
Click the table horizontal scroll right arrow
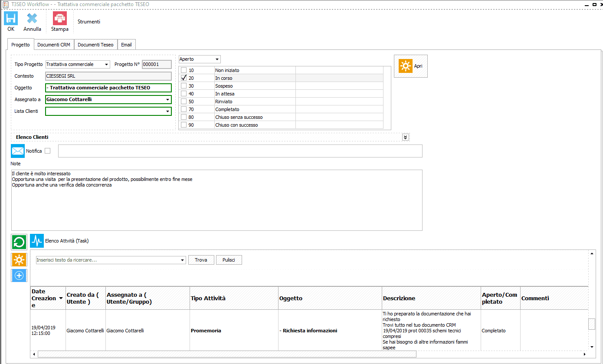(584, 354)
